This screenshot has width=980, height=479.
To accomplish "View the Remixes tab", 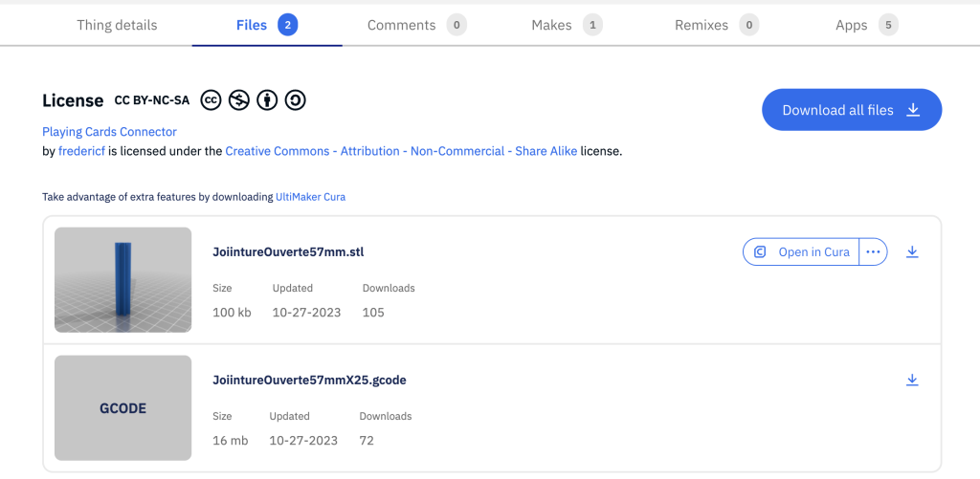I will [717, 25].
